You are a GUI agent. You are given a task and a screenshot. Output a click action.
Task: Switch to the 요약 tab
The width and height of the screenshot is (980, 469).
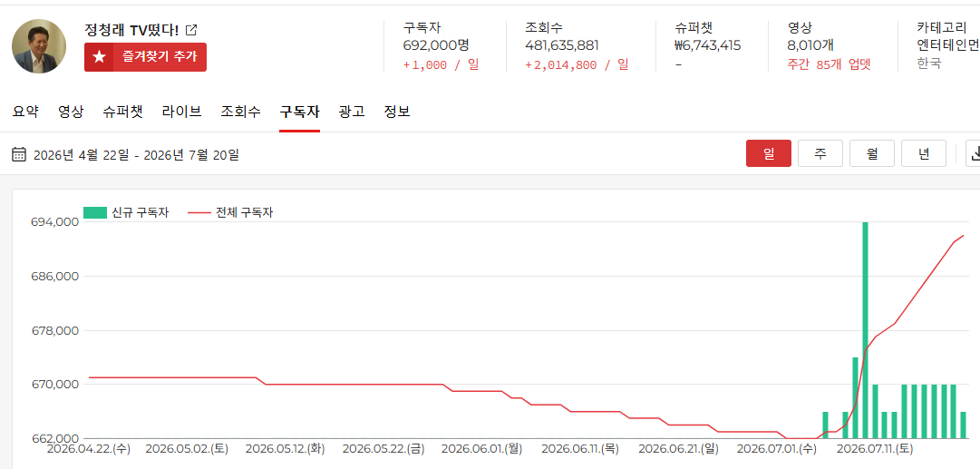point(25,112)
